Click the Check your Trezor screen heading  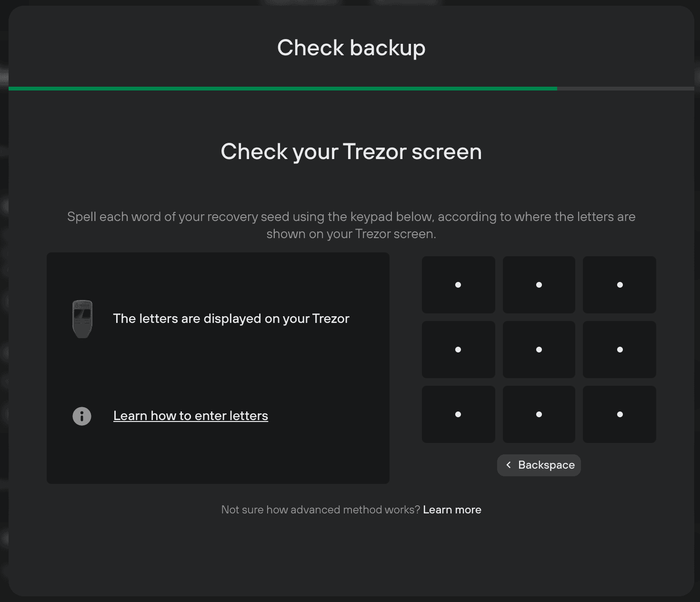coord(351,152)
